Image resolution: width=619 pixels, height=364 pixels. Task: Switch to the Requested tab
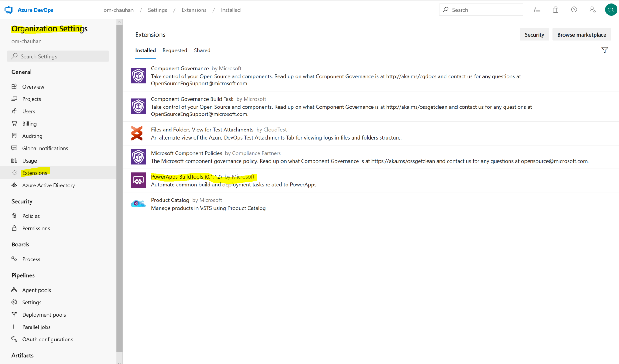(x=175, y=50)
